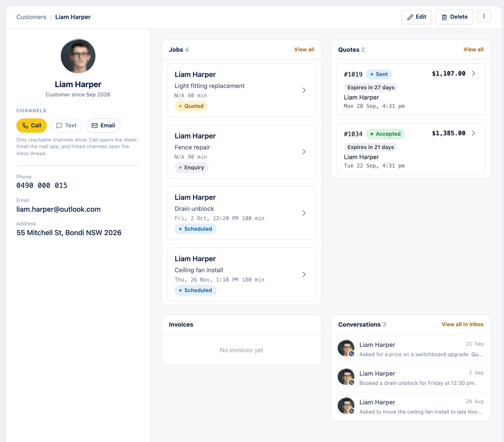Screen dimensions: 504x442
Task: Click Expires in 27 days tag
Action: click(x=371, y=88)
